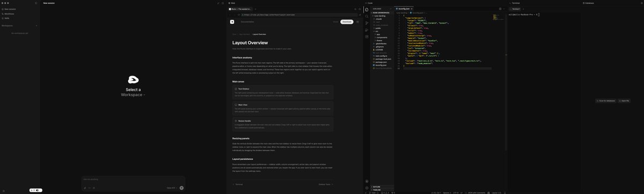Open Extensions view in the activity bar
The image size is (644, 194).
tap(367, 37)
